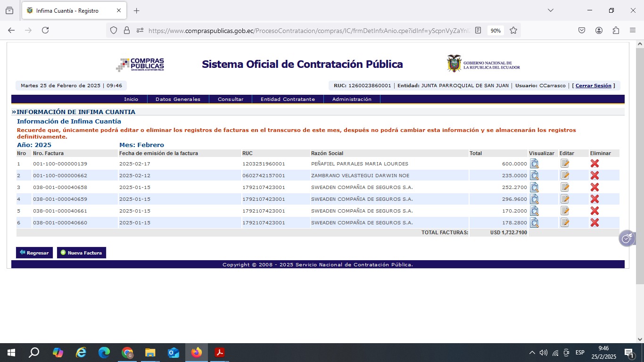
Task: Open the Entidad Contratante menu
Action: point(288,99)
